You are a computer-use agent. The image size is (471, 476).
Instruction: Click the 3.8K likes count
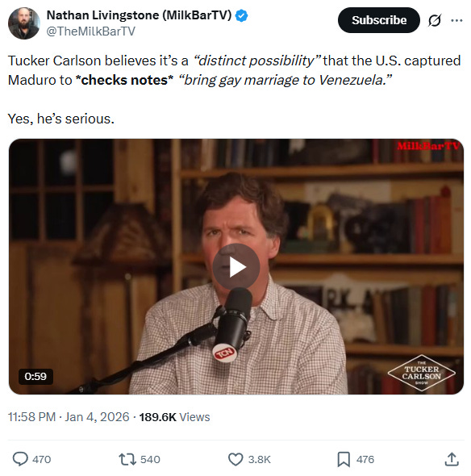[259, 459]
